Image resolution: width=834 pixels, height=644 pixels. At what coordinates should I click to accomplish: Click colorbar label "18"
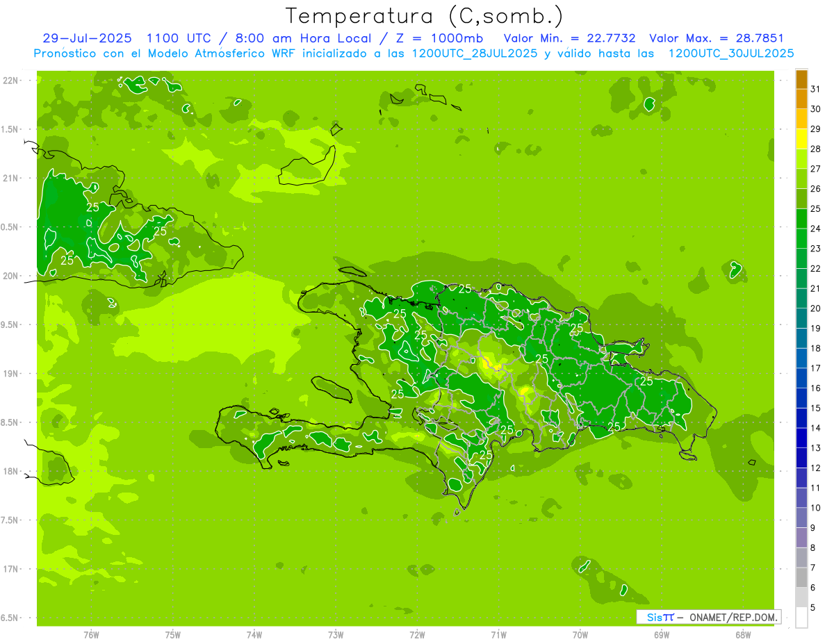pyautogui.click(x=816, y=348)
